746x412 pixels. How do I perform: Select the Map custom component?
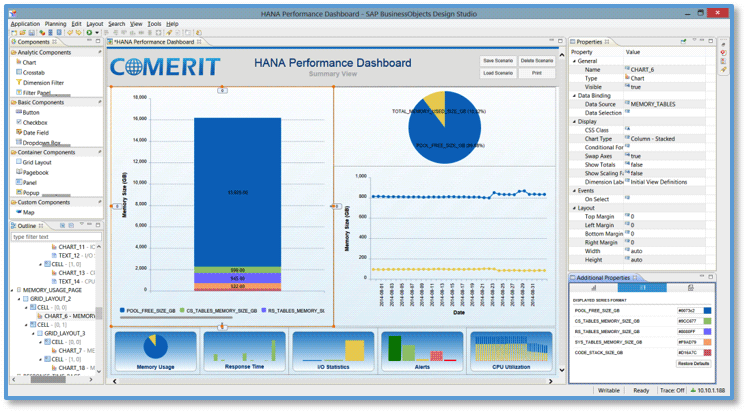coord(28,212)
